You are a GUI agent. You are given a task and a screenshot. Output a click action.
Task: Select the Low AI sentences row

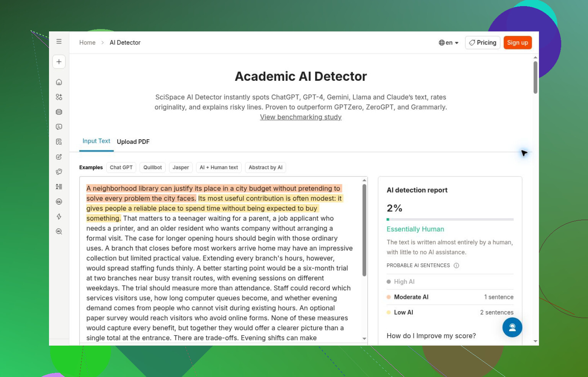pyautogui.click(x=450, y=312)
